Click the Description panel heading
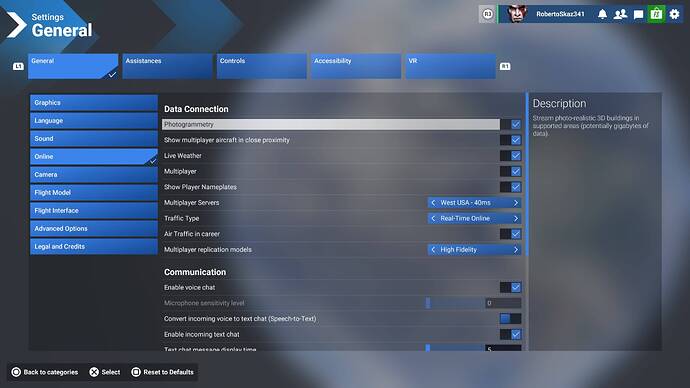690x388 pixels. point(559,103)
